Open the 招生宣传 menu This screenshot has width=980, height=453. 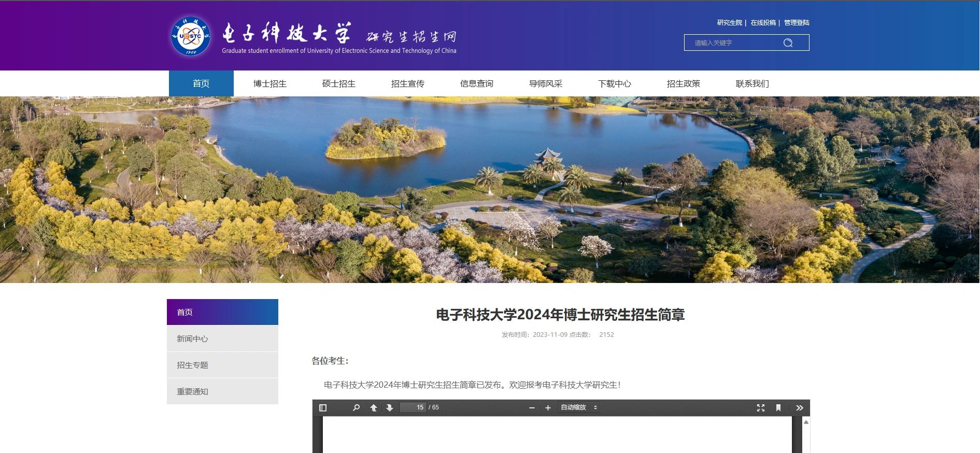point(408,83)
